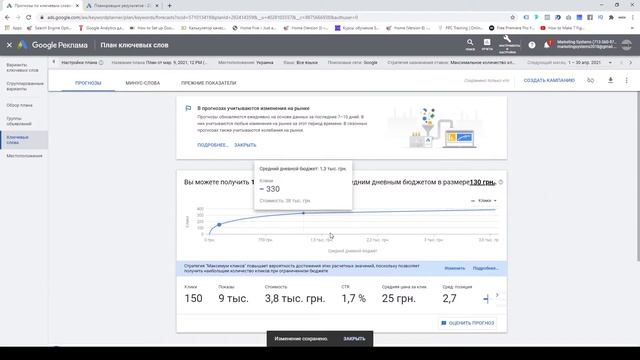Click the link icon beside Create campaign
Image resolution: width=640 pixels, height=360 pixels.
591,80
